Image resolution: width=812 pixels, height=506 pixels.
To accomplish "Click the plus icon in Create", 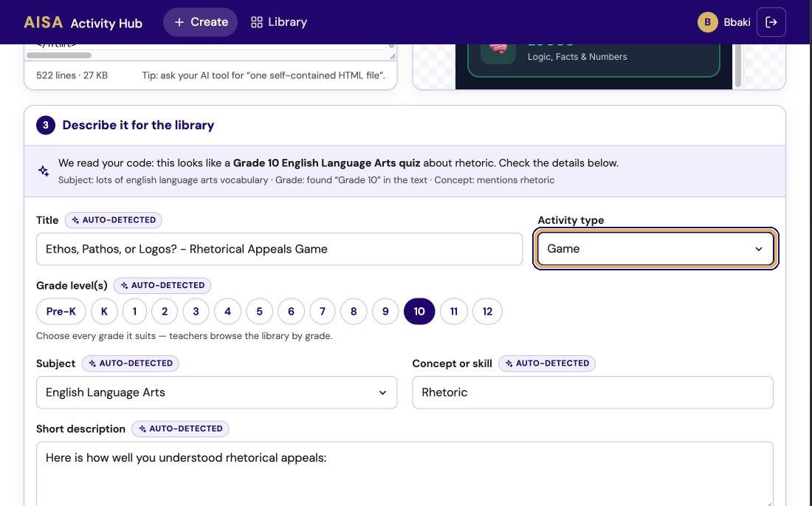I will (179, 22).
